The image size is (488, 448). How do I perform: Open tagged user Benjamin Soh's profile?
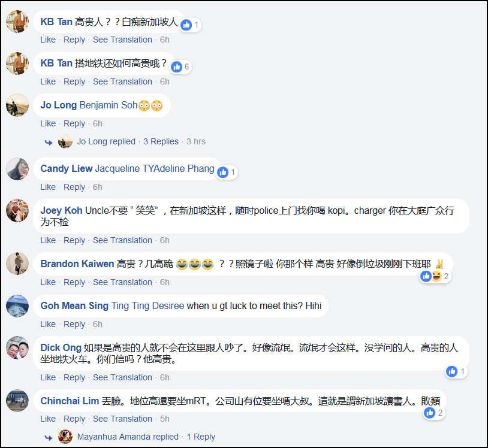point(109,105)
